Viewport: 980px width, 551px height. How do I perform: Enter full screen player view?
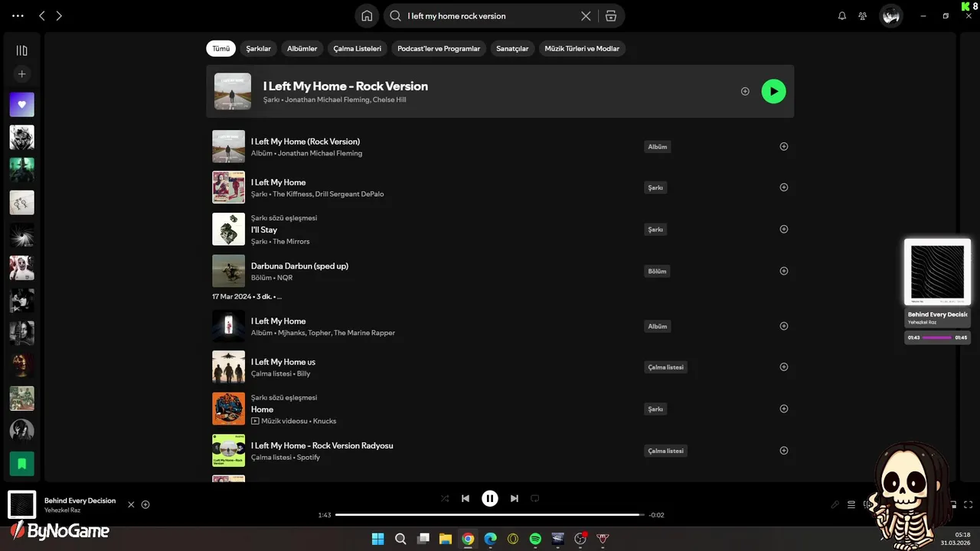click(969, 504)
